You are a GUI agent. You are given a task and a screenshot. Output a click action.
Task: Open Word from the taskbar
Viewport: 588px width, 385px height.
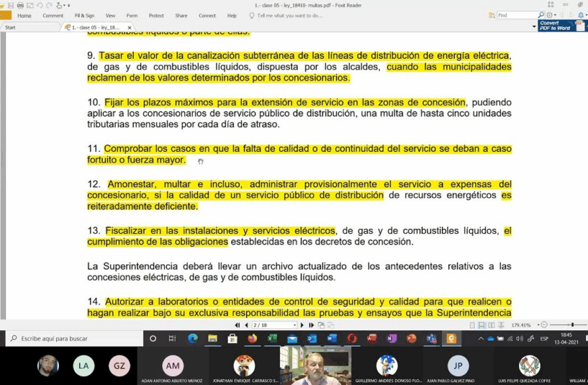pyautogui.click(x=332, y=338)
